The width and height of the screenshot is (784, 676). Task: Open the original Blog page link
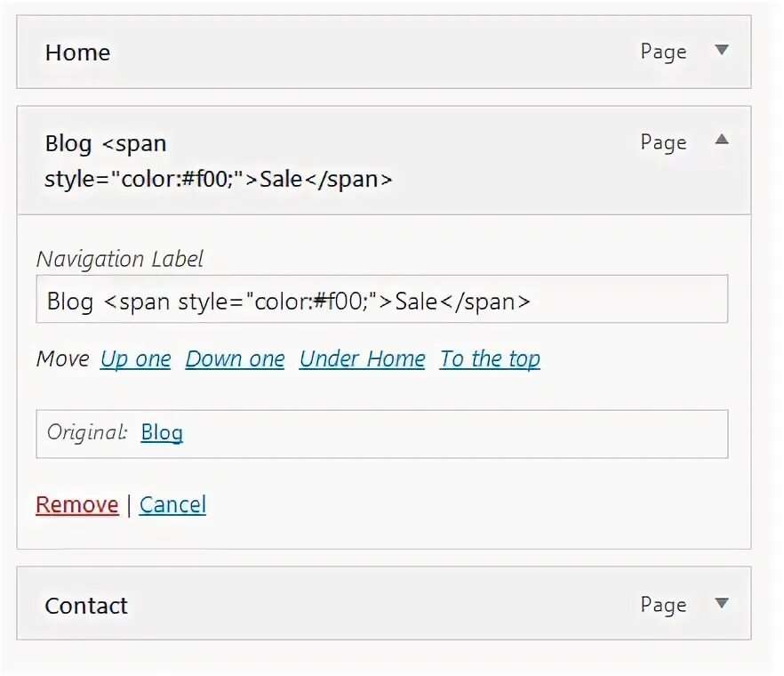[x=162, y=433]
